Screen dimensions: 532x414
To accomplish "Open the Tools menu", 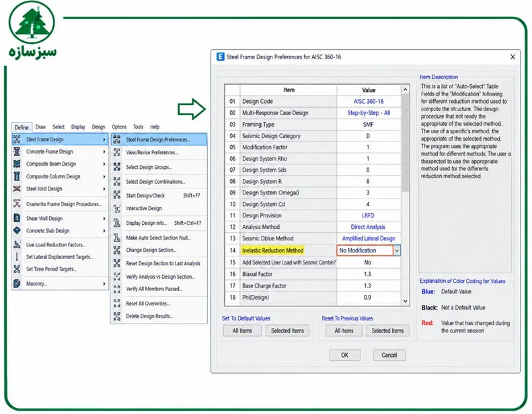I will click(138, 127).
